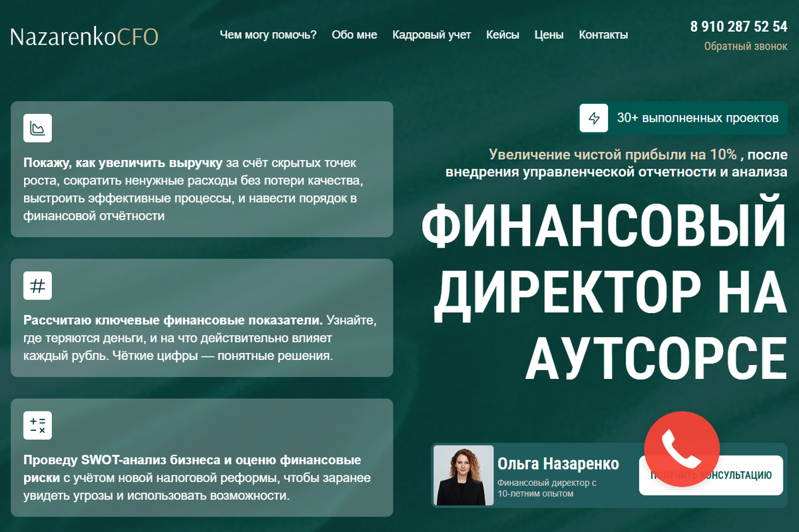
Task: Click the hash icon in indicators card
Action: [38, 286]
